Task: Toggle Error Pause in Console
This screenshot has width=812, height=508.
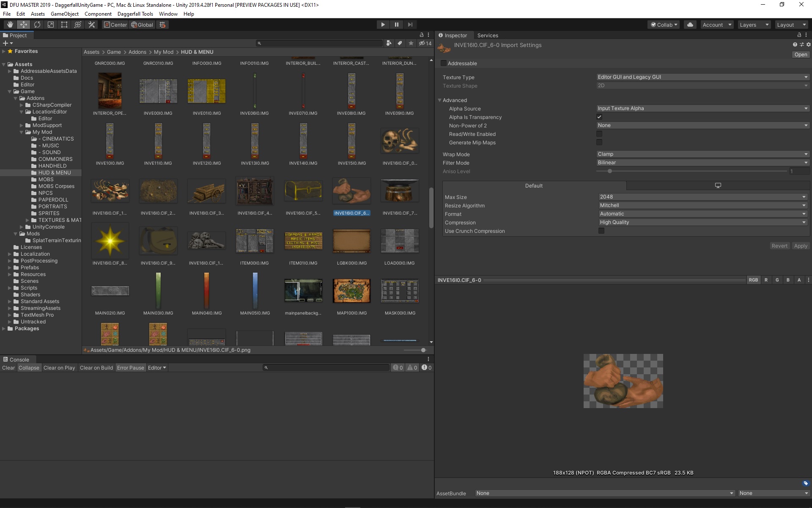Action: point(131,367)
